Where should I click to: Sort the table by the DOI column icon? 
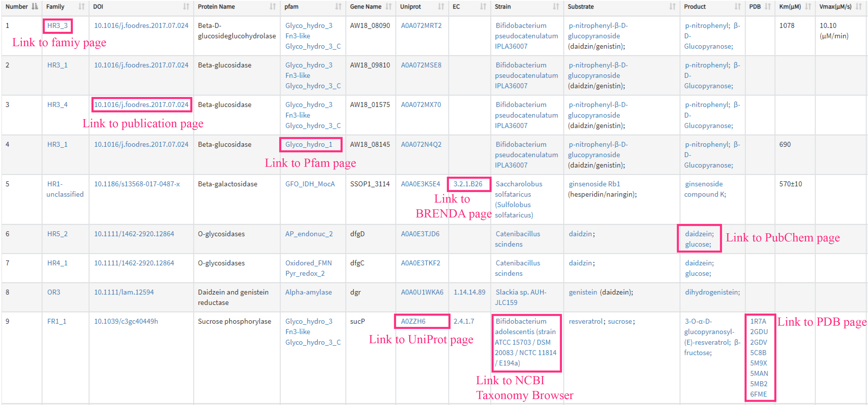186,6
